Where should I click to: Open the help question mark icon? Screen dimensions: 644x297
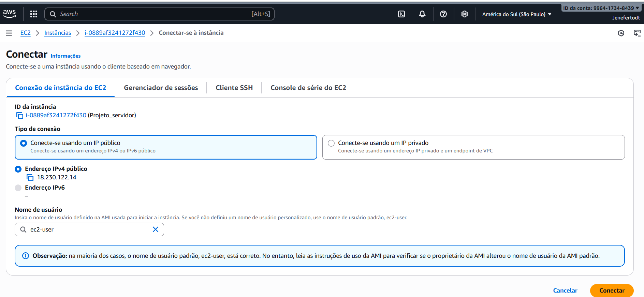[443, 14]
